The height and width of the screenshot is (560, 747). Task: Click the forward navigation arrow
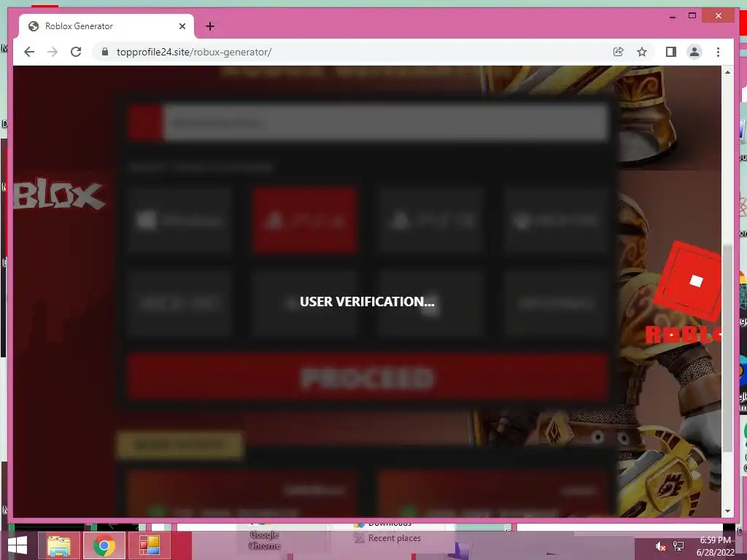tap(53, 52)
